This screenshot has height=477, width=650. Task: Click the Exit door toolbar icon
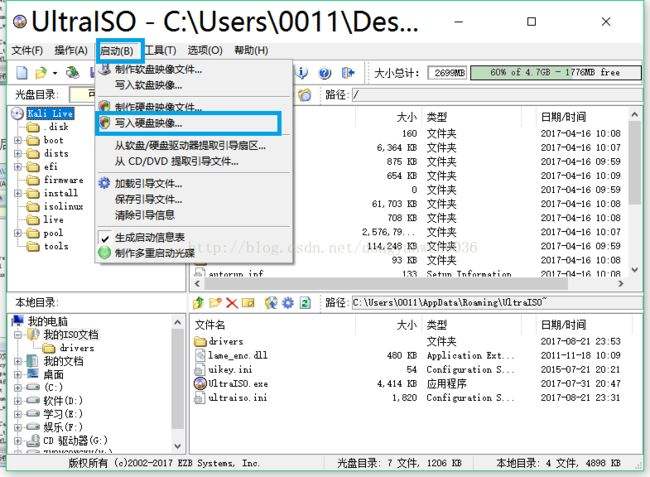(348, 73)
